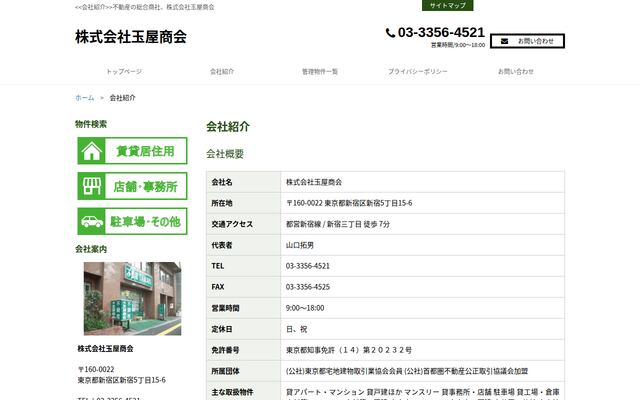Click the 会社概要 subheading
640x400 pixels.
(225, 154)
